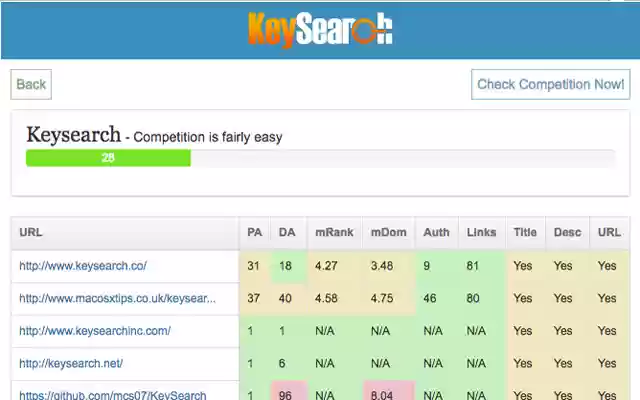Click the 'Competition is fairly easy' text
This screenshot has width=640, height=400.
(x=208, y=137)
